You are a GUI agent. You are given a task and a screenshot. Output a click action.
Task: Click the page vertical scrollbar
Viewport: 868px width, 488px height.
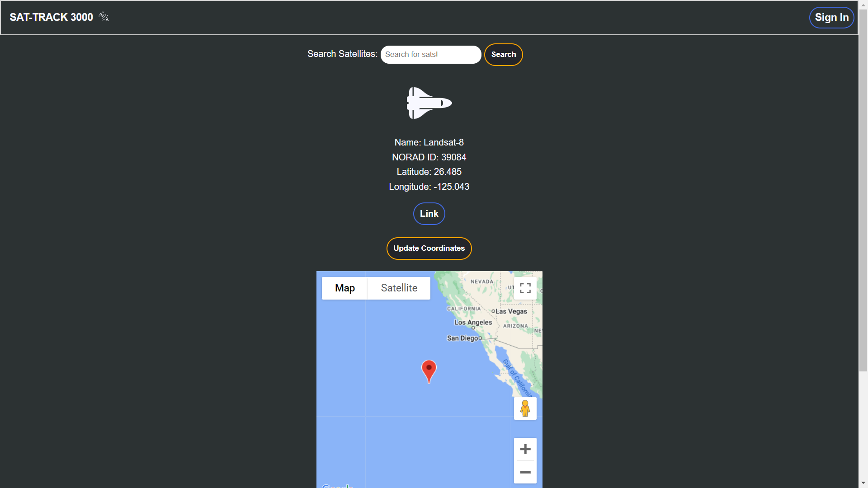[863, 190]
